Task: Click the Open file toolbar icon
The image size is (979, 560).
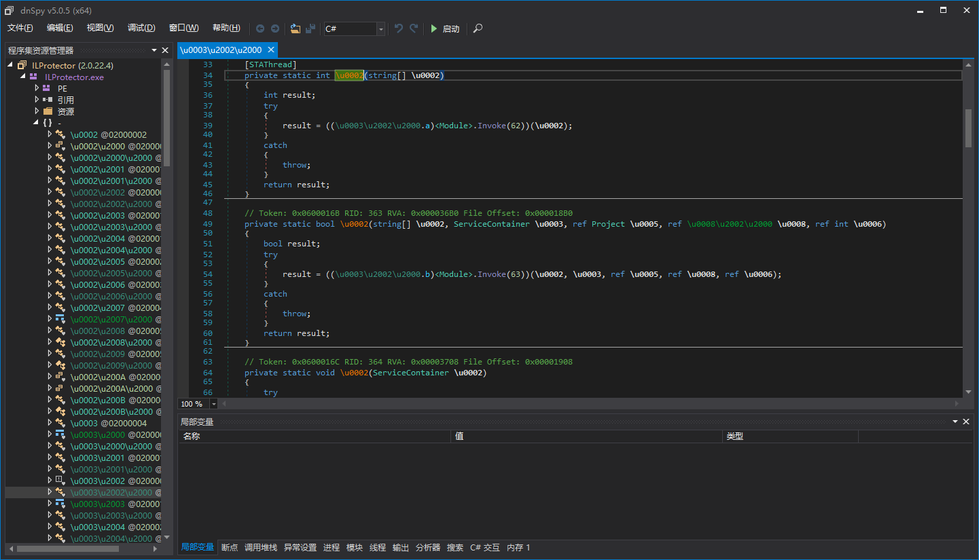Action: [295, 29]
